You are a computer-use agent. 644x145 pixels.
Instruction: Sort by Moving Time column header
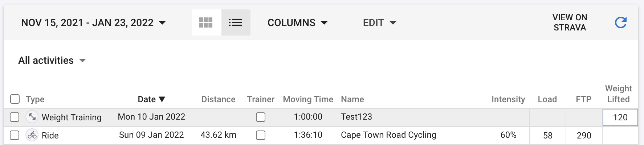click(x=308, y=99)
